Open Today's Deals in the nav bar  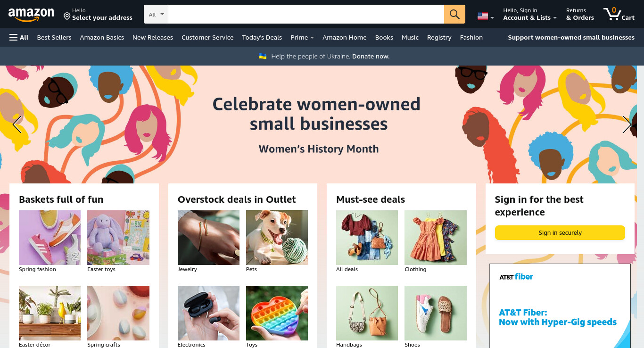(262, 37)
